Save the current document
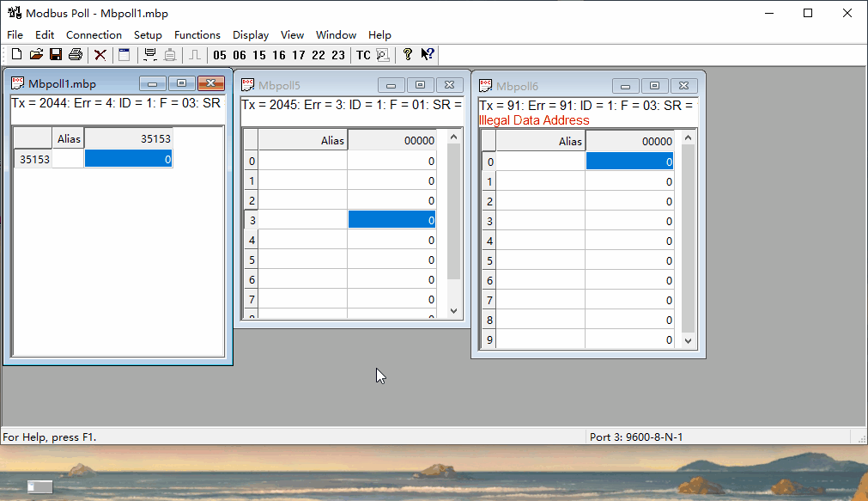868x501 pixels. 56,54
